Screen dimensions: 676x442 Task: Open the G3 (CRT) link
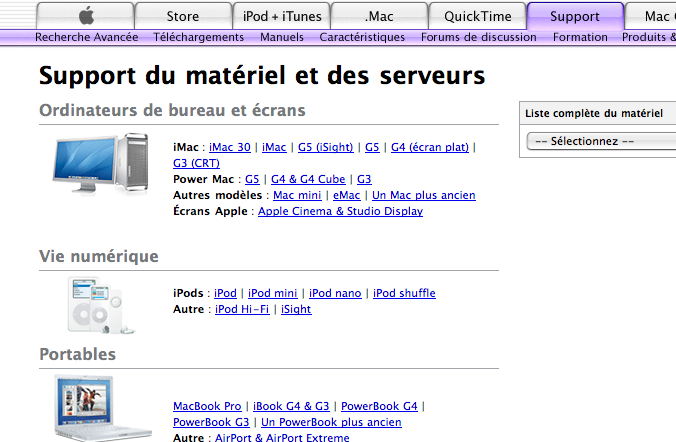coord(196,163)
